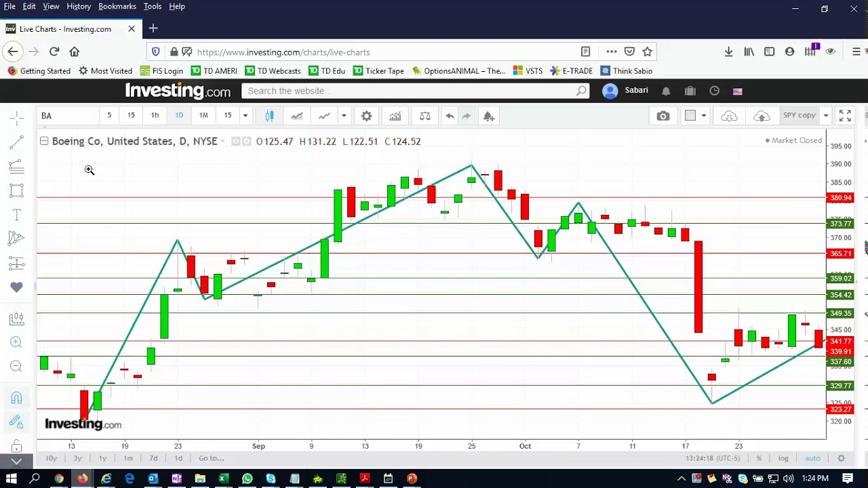This screenshot has height=488, width=868.
Task: Collapse the Boeing Co legend box
Action: tap(44, 141)
